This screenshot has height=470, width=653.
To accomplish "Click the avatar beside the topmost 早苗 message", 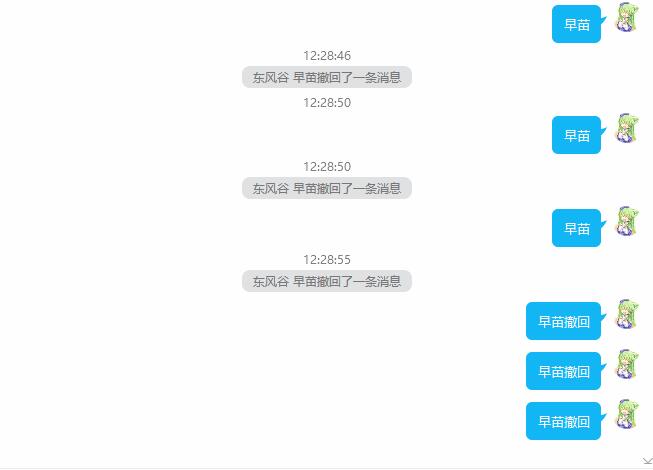I will [x=627, y=17].
